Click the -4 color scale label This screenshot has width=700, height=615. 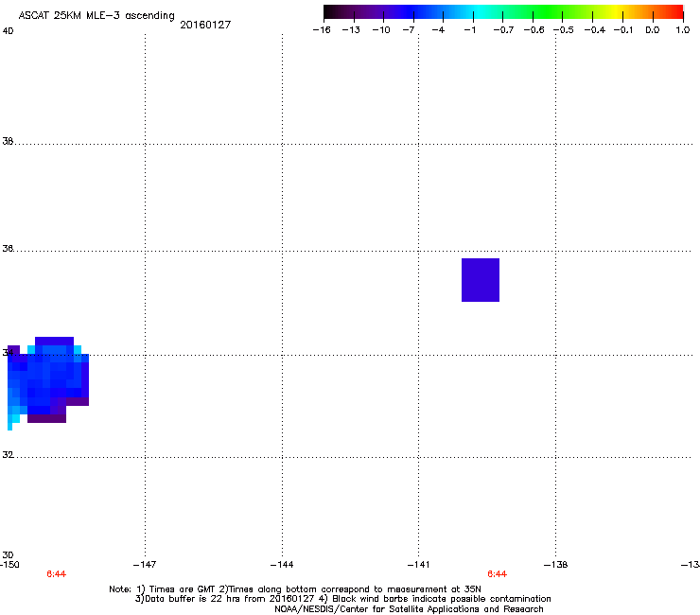tap(438, 30)
